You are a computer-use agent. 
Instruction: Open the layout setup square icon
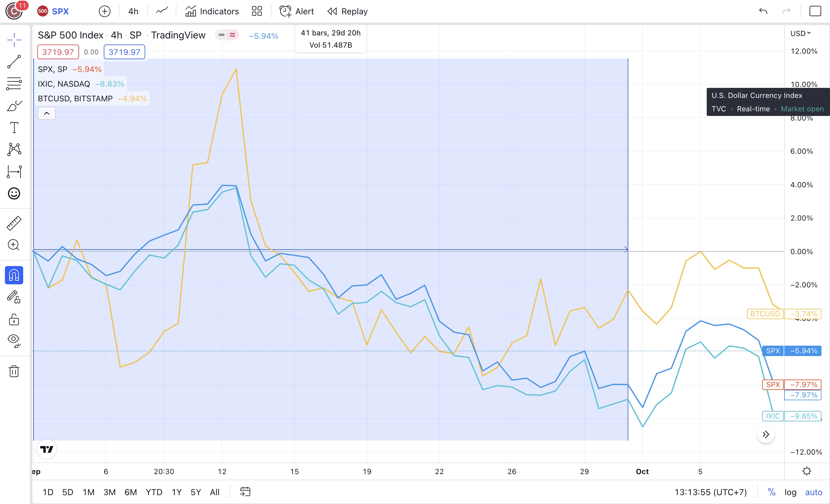click(x=815, y=11)
